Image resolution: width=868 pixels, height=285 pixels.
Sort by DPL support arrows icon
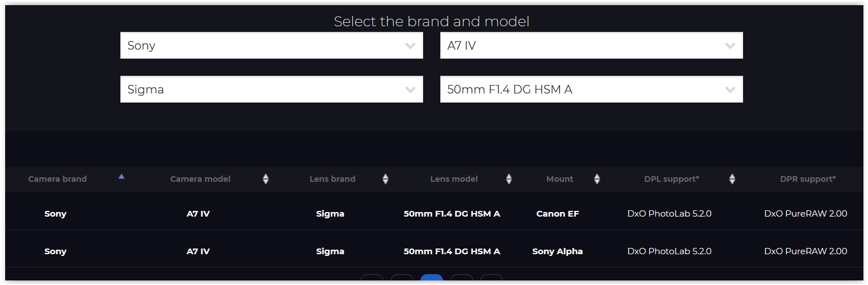(x=732, y=179)
